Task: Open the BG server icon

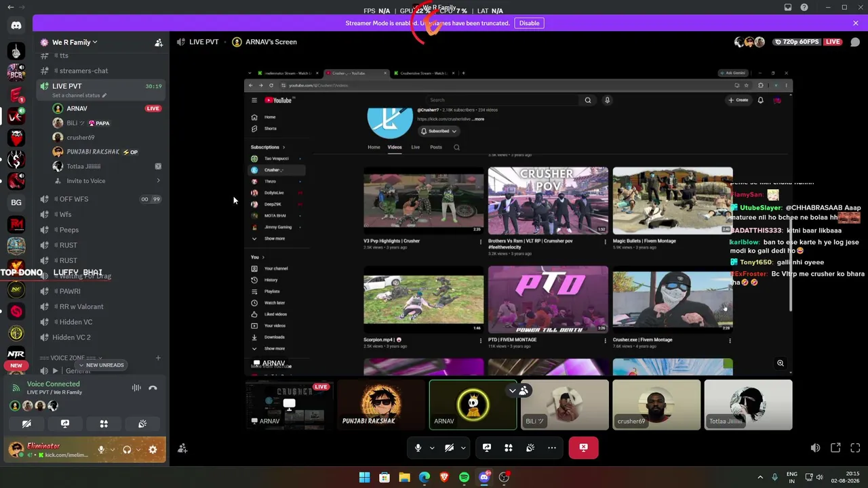Action: click(x=16, y=202)
